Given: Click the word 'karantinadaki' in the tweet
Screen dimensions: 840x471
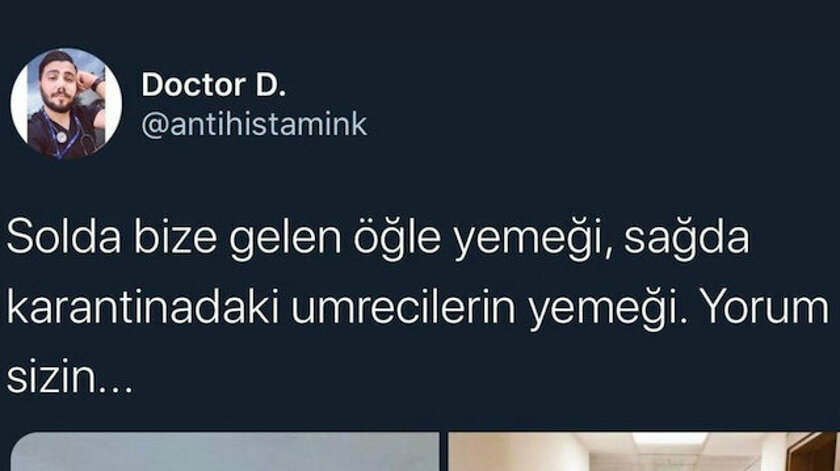Looking at the screenshot, I should pyautogui.click(x=143, y=309).
